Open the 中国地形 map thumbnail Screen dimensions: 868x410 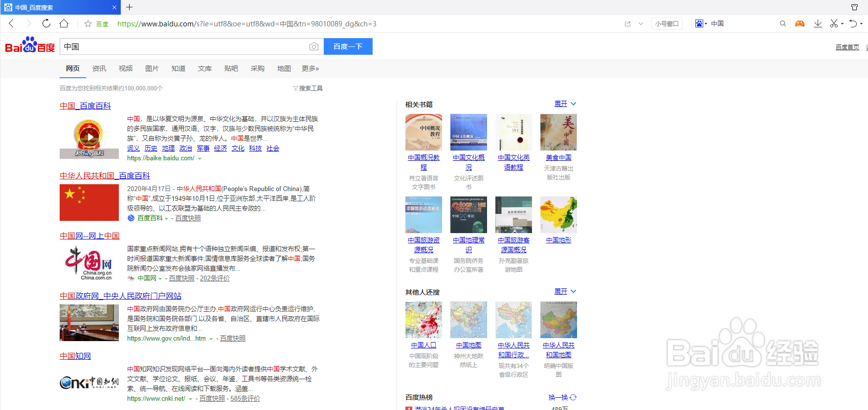[558, 215]
